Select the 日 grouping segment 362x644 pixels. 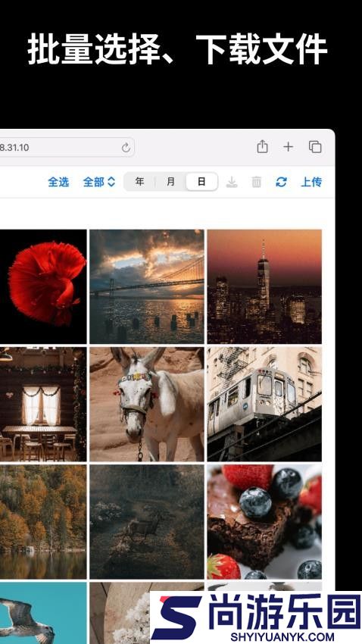pos(201,182)
